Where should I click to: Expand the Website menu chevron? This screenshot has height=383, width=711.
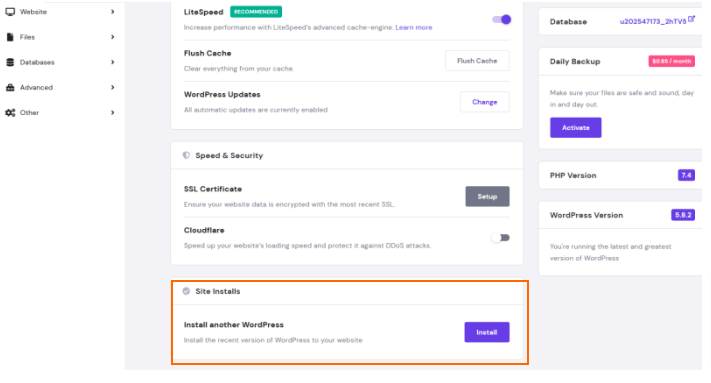pos(112,12)
